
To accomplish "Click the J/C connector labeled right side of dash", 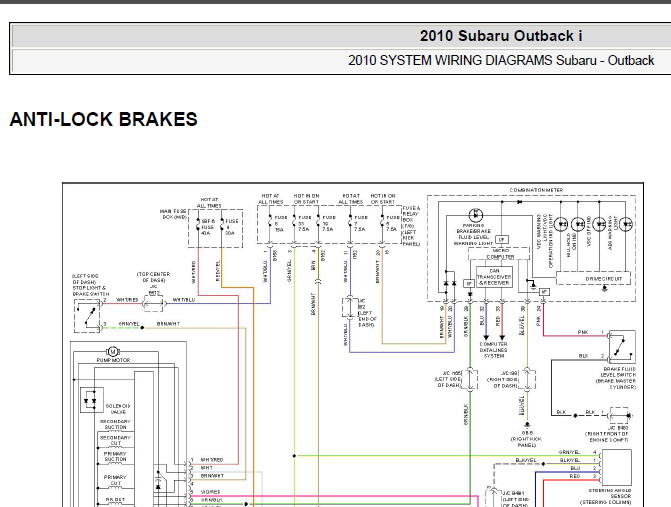I will click(527, 378).
